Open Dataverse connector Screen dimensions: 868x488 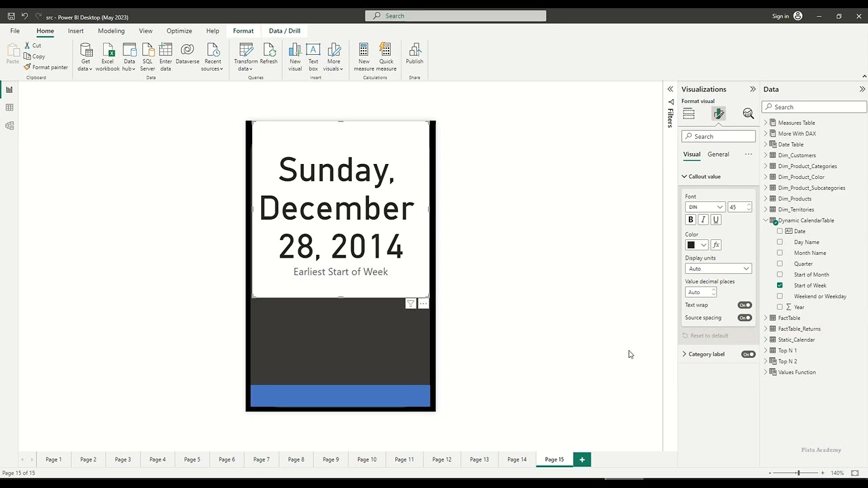click(x=187, y=54)
